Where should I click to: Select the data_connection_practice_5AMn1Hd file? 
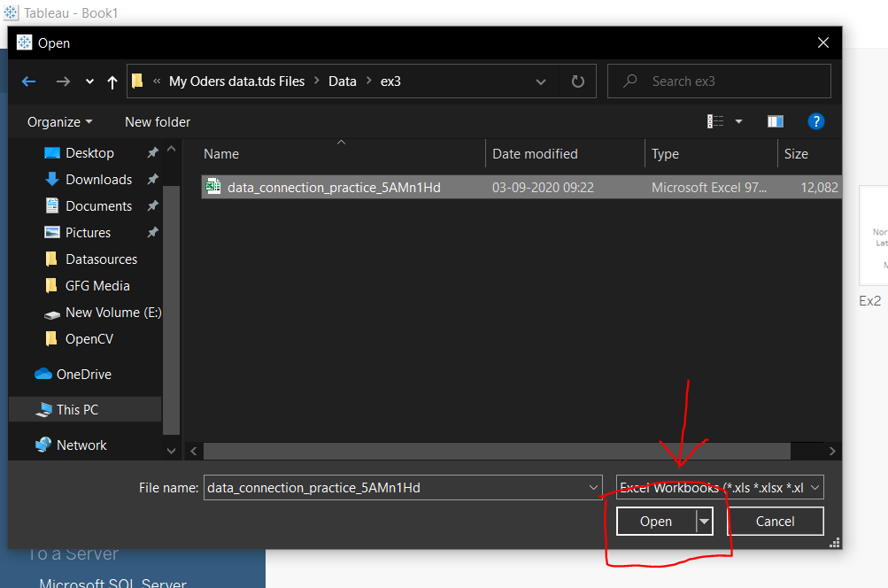point(334,188)
